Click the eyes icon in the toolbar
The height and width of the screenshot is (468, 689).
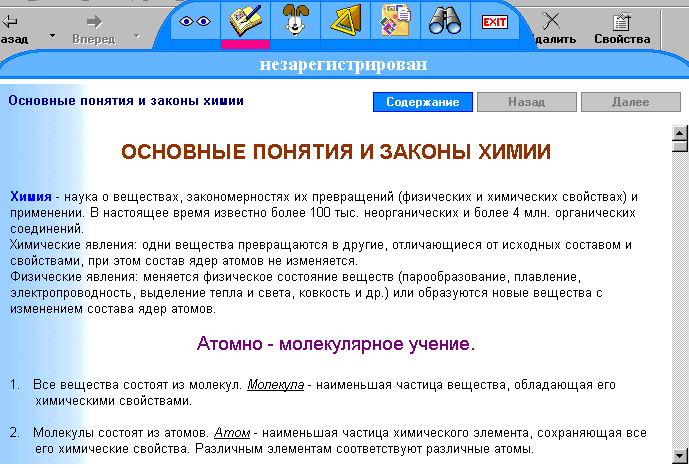195,21
